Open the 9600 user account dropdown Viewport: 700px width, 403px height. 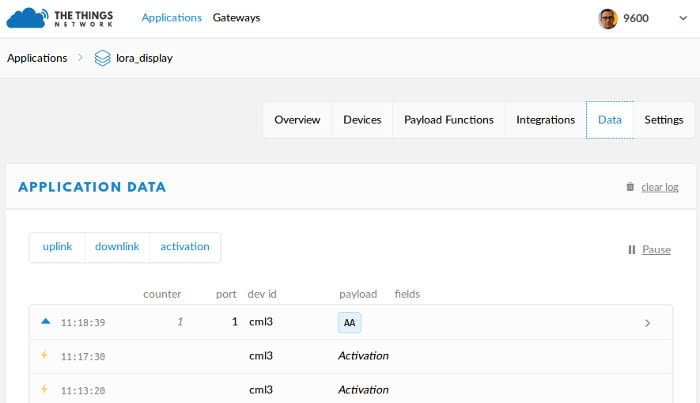pos(682,18)
